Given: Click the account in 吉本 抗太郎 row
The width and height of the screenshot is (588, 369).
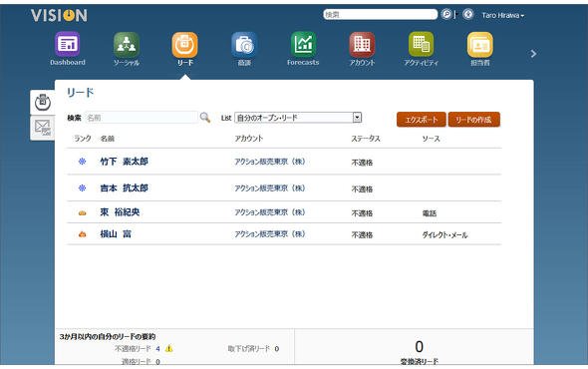Looking at the screenshot, I should (x=270, y=188).
